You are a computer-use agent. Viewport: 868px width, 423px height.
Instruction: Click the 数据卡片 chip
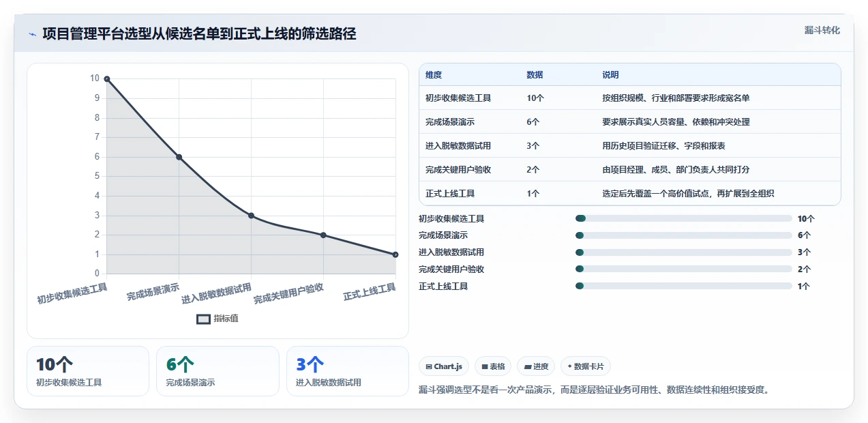[x=586, y=366]
